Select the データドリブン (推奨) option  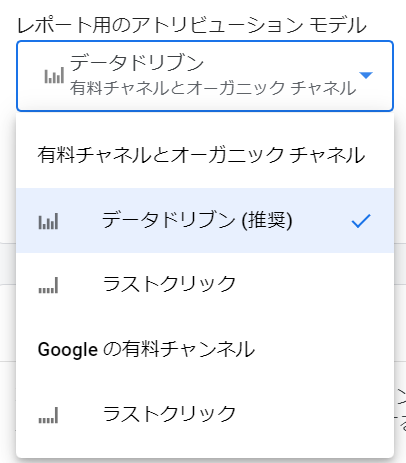[x=205, y=220]
